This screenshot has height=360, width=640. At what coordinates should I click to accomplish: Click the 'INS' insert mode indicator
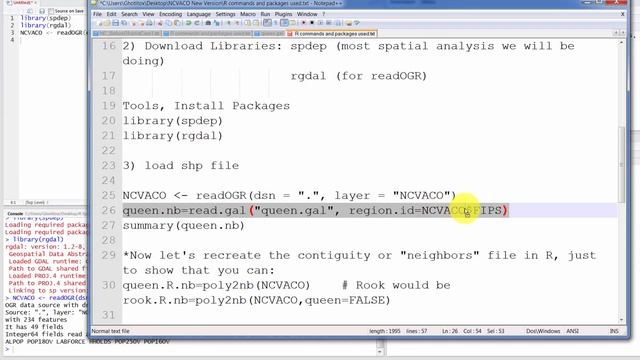(614, 331)
